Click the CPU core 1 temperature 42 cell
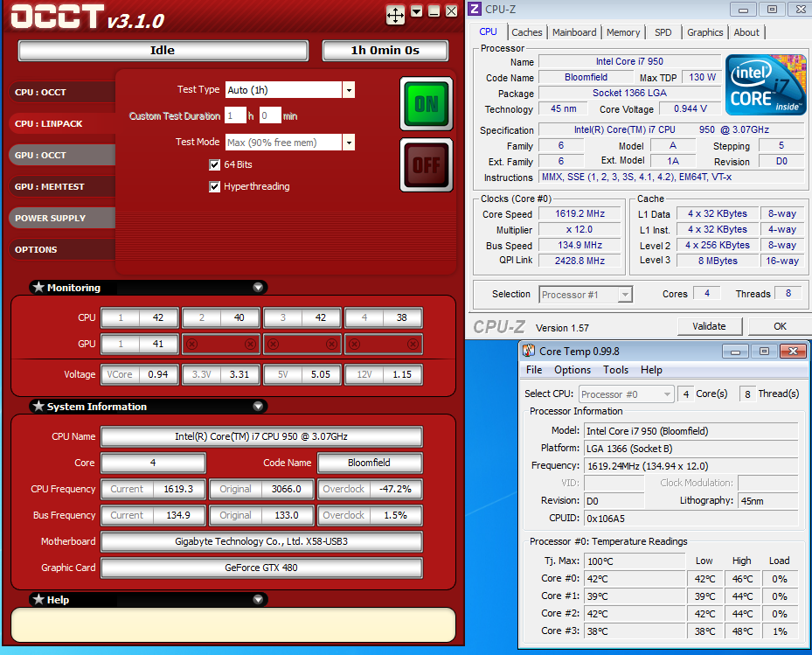The width and height of the screenshot is (812, 655). 140,317
